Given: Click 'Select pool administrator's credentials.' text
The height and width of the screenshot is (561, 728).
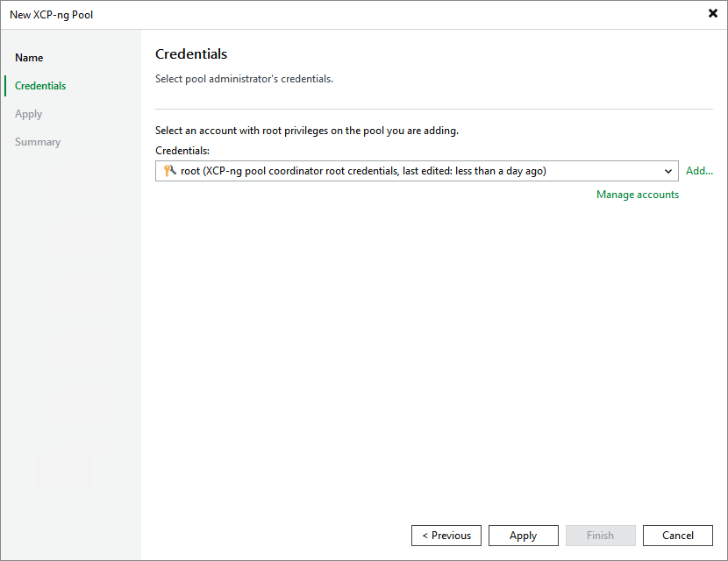Looking at the screenshot, I should [x=244, y=79].
